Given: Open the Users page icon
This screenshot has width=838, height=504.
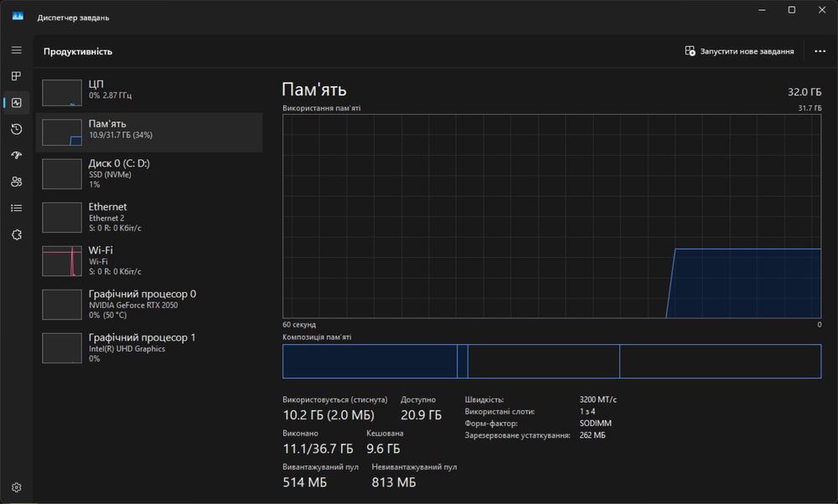Looking at the screenshot, I should point(17,182).
